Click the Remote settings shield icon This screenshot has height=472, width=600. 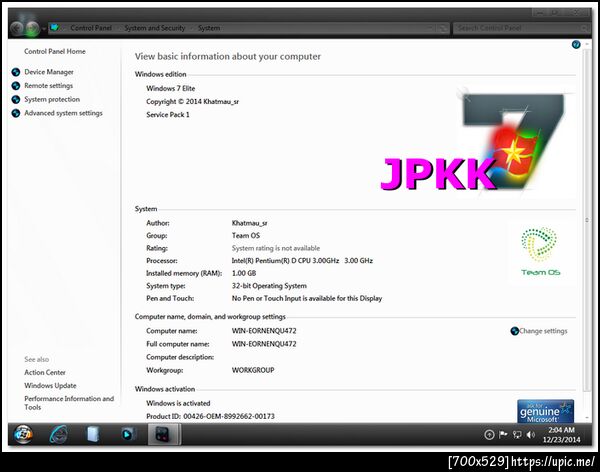(16, 86)
